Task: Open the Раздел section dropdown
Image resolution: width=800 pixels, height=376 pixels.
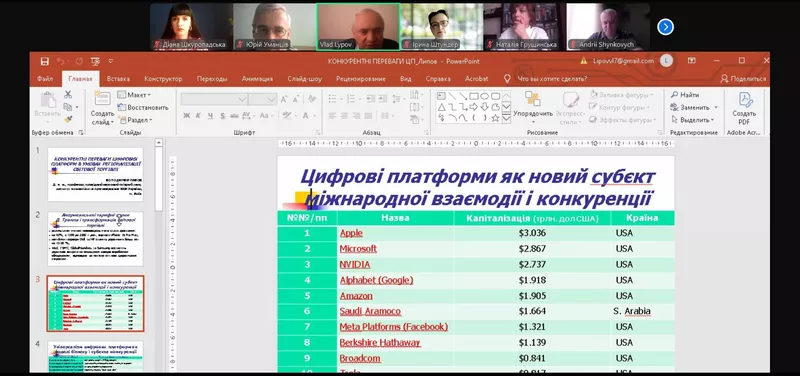Action: tap(135, 120)
